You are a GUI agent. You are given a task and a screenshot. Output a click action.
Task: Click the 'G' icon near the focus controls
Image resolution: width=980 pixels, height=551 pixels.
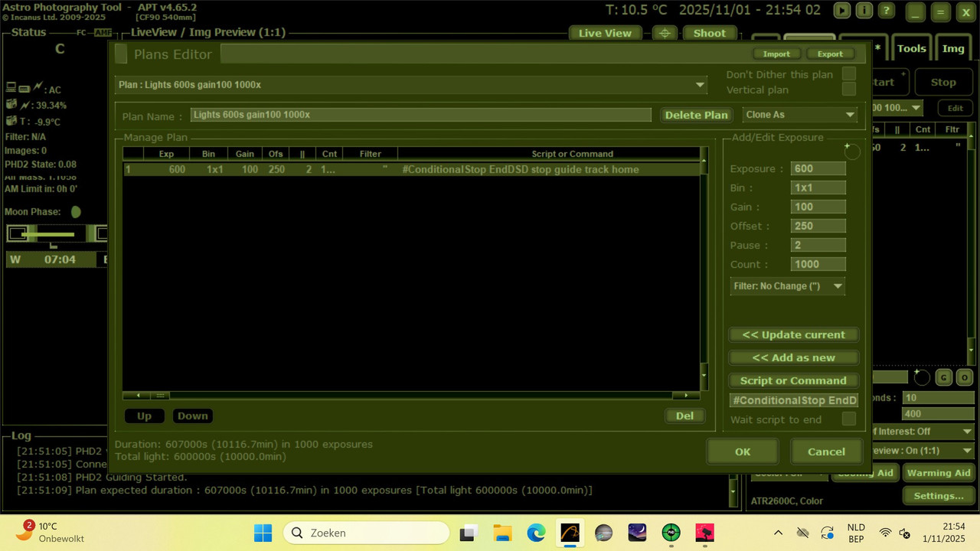point(943,377)
